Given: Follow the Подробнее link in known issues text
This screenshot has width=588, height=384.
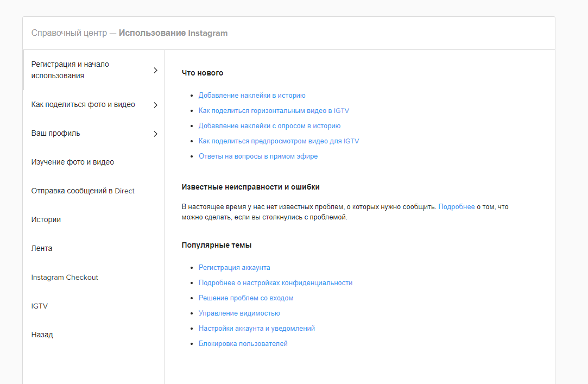Looking at the screenshot, I should [x=456, y=207].
